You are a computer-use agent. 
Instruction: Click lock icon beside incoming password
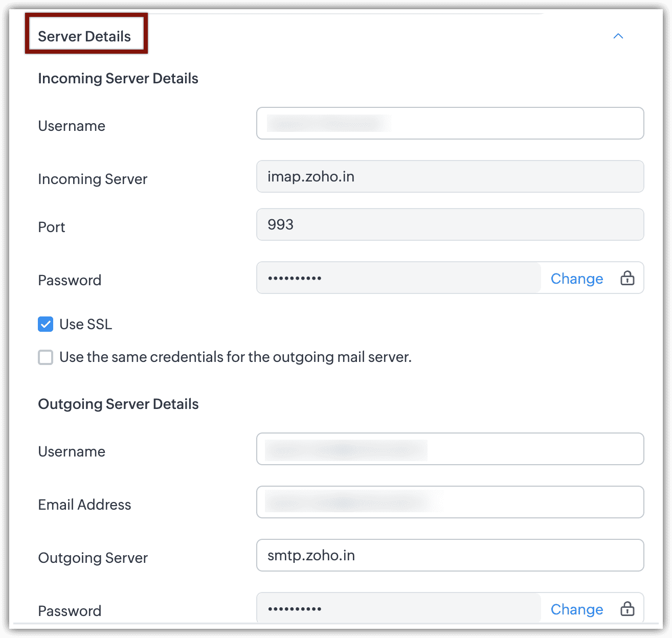(627, 278)
